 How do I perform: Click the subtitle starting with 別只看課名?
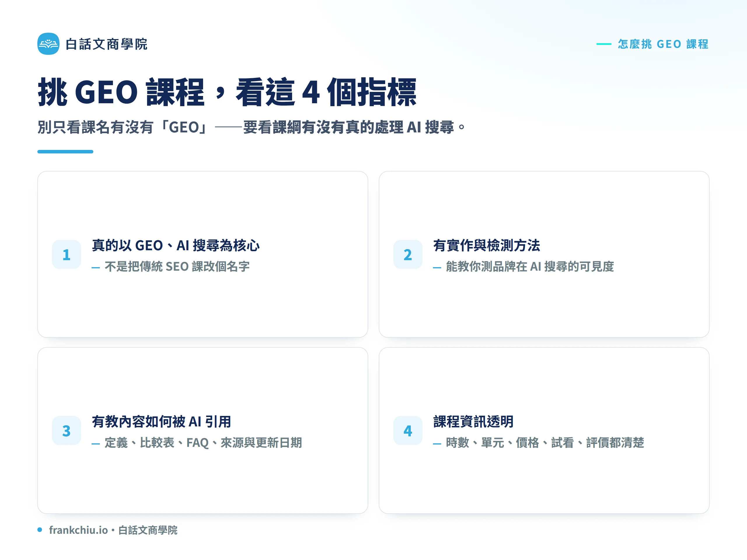pos(252,127)
